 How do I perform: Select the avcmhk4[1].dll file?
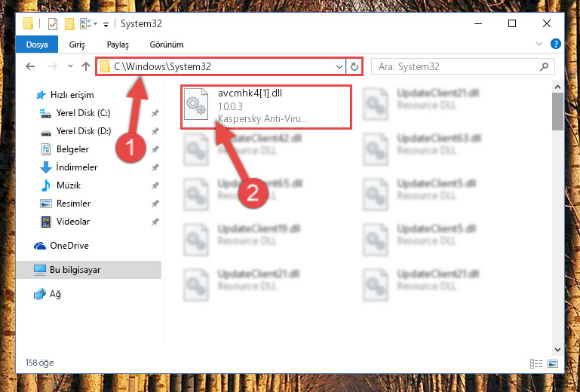pyautogui.click(x=266, y=107)
